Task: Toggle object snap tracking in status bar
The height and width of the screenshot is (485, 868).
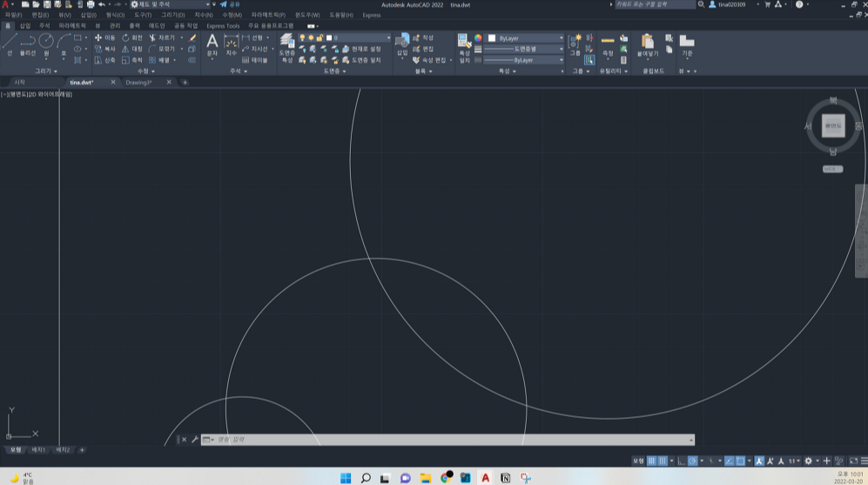Action: 729,461
